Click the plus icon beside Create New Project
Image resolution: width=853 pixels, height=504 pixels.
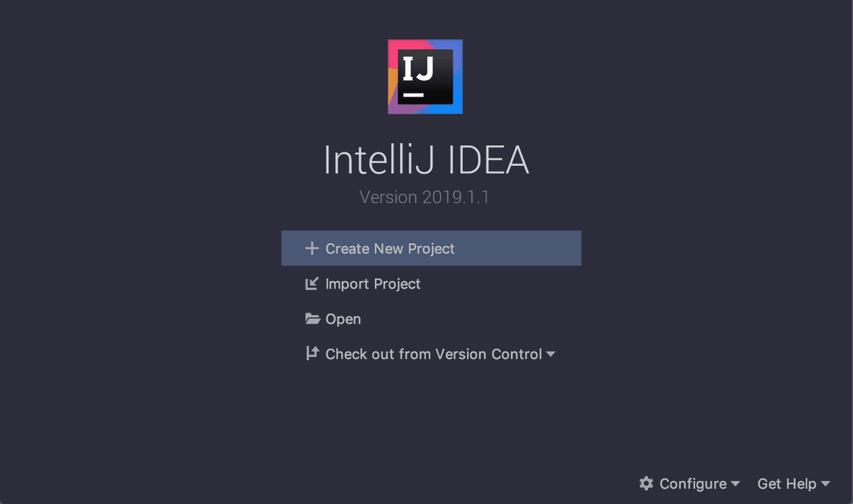(311, 248)
